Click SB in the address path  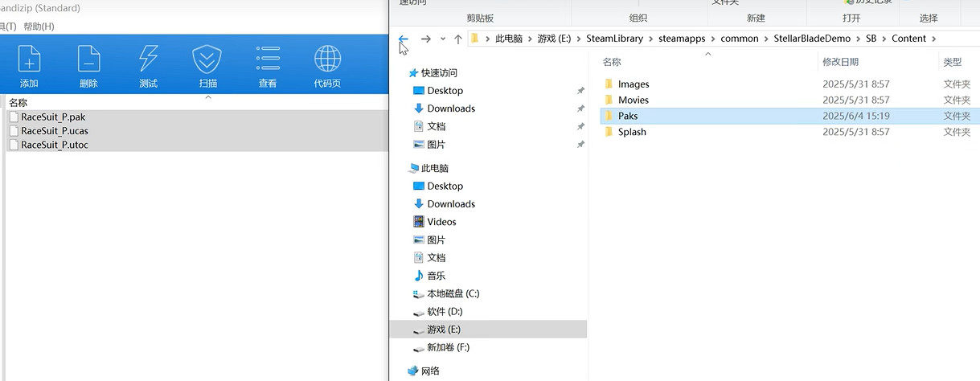871,39
